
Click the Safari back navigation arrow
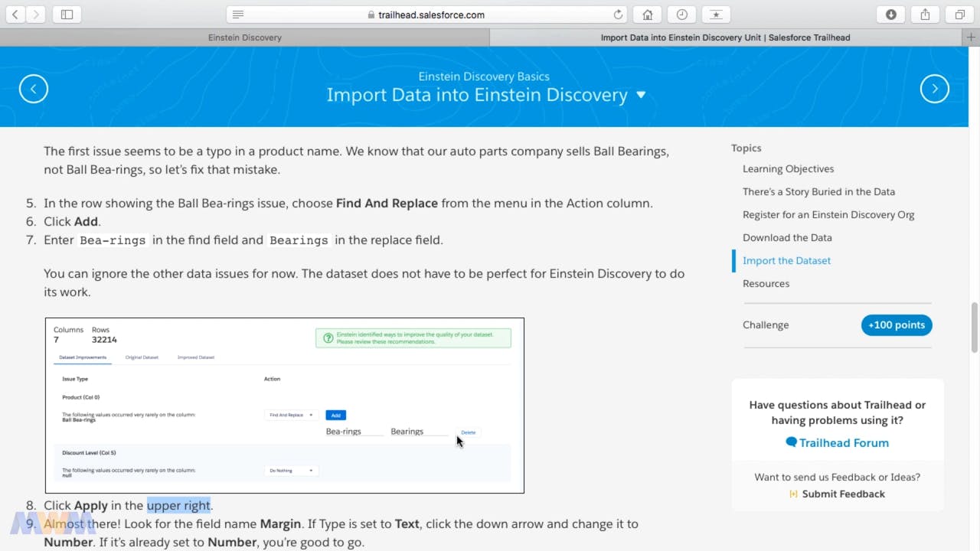[15, 15]
